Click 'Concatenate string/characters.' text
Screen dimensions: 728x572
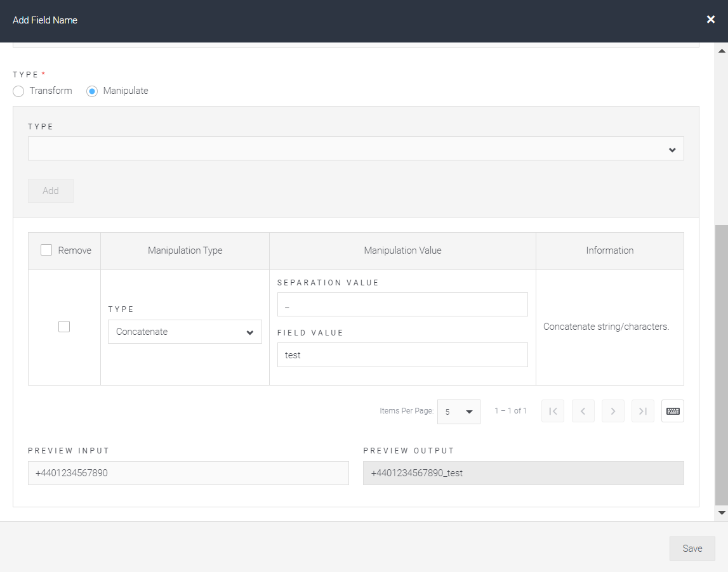[x=606, y=327]
